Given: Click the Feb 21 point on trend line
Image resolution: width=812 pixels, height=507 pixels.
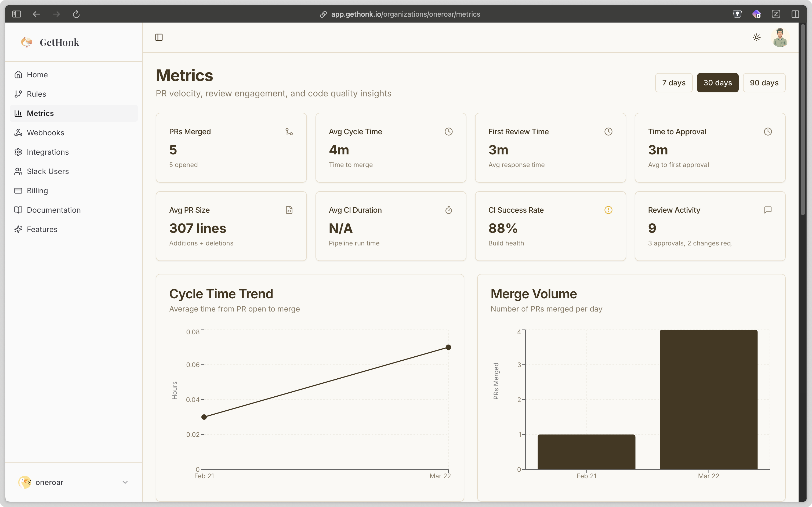Looking at the screenshot, I should click(204, 417).
